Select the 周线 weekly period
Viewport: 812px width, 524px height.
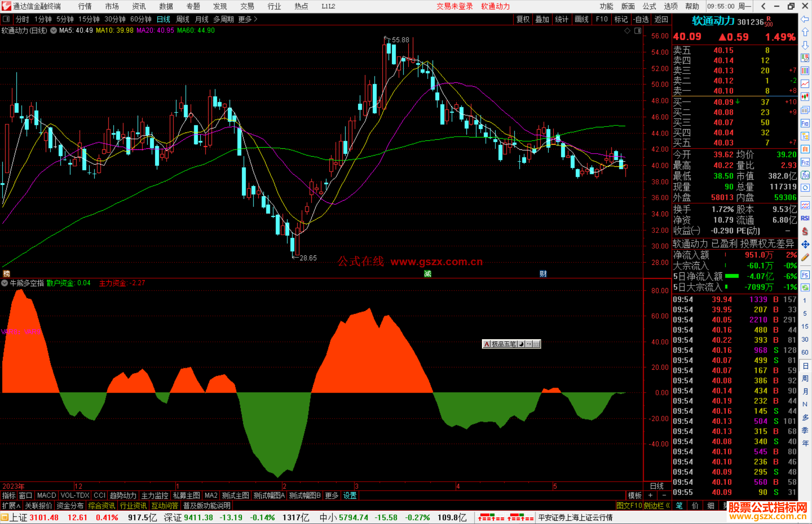click(x=183, y=19)
